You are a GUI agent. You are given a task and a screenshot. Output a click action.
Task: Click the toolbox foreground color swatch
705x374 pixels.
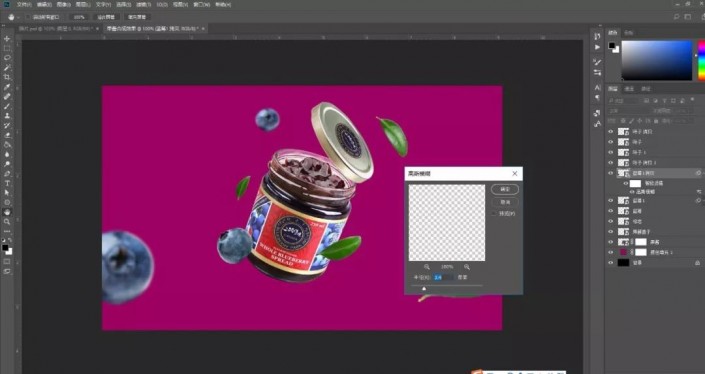click(x=5, y=248)
